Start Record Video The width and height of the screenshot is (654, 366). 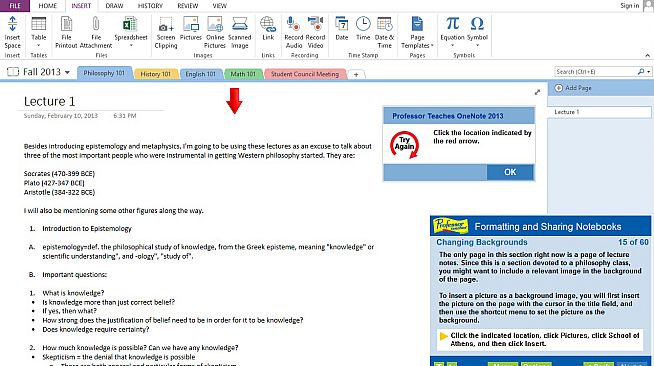(x=315, y=33)
